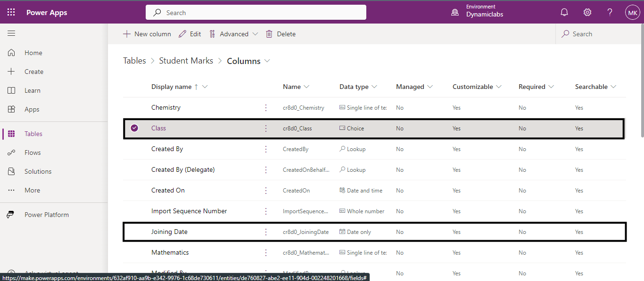Click the environment picker icon
This screenshot has height=281, width=644.
pyautogui.click(x=455, y=13)
